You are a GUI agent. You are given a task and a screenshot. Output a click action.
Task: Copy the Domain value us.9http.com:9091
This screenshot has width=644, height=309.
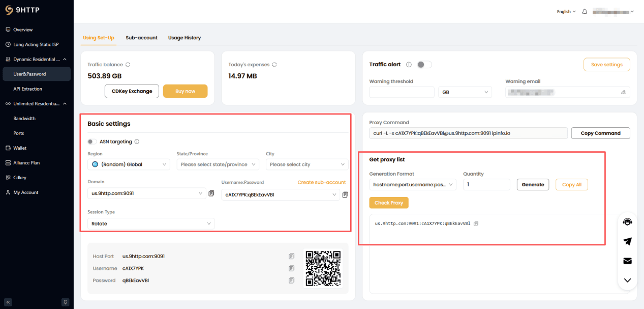[211, 193]
